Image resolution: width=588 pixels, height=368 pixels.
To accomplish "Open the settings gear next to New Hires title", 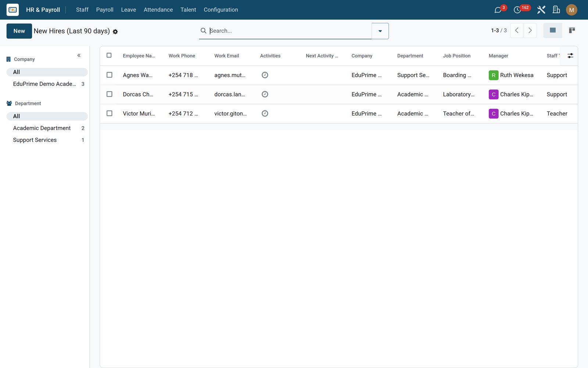I will [115, 32].
